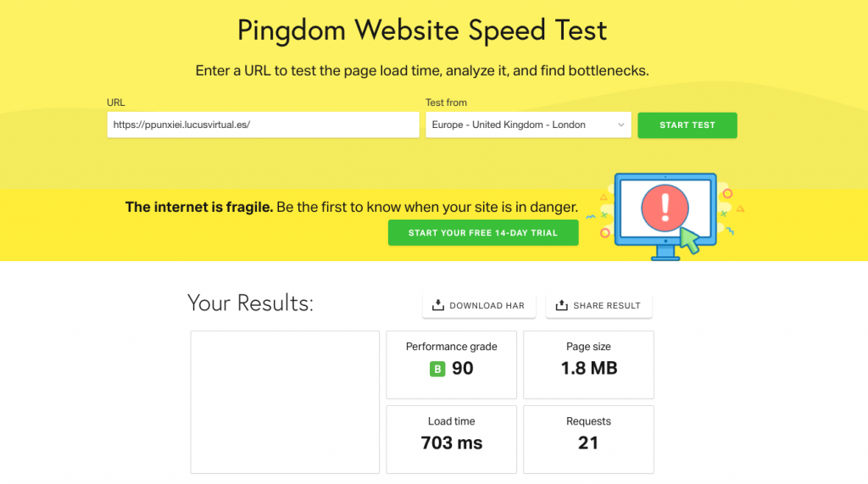868x484 pixels.
Task: Open the Test from location dropdown
Action: coord(528,125)
